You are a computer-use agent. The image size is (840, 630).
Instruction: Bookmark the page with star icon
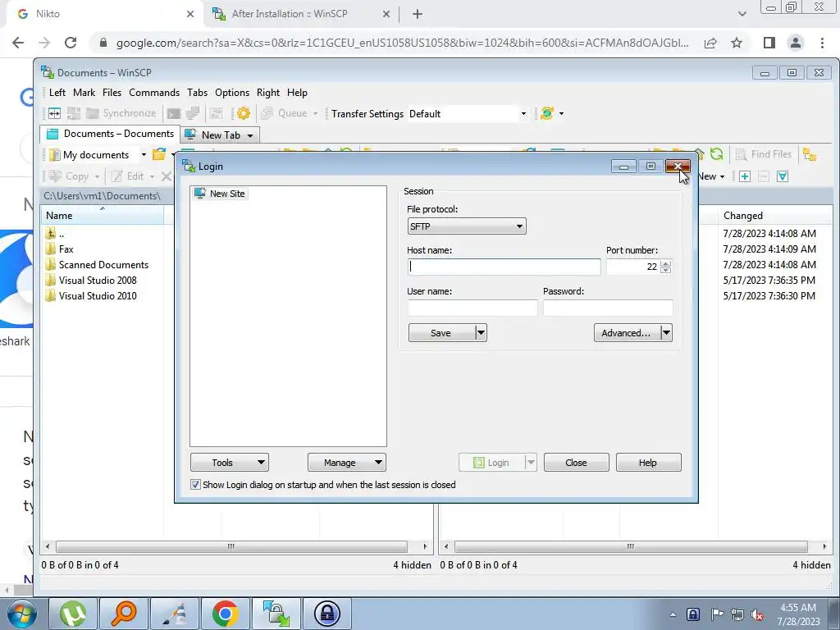(x=737, y=43)
